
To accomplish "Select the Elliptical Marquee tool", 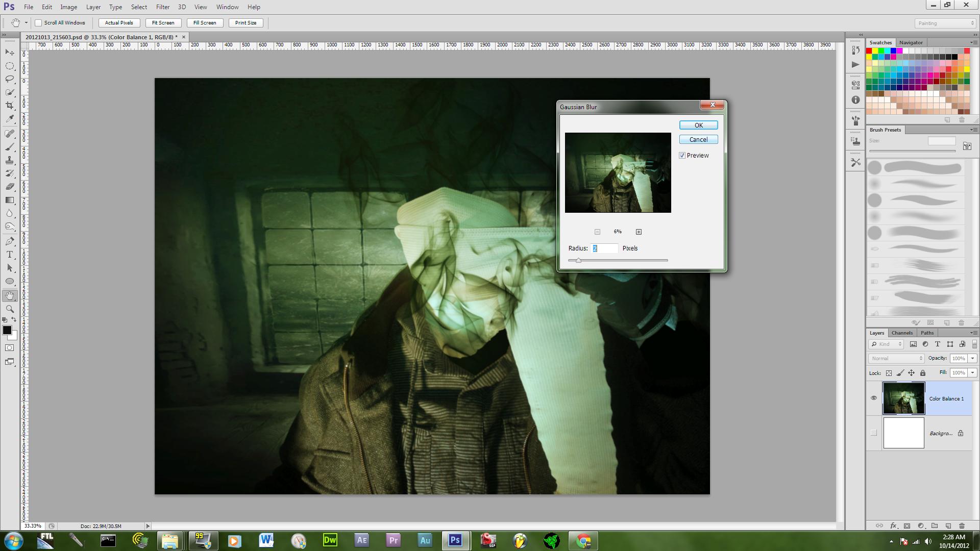I will coord(10,66).
